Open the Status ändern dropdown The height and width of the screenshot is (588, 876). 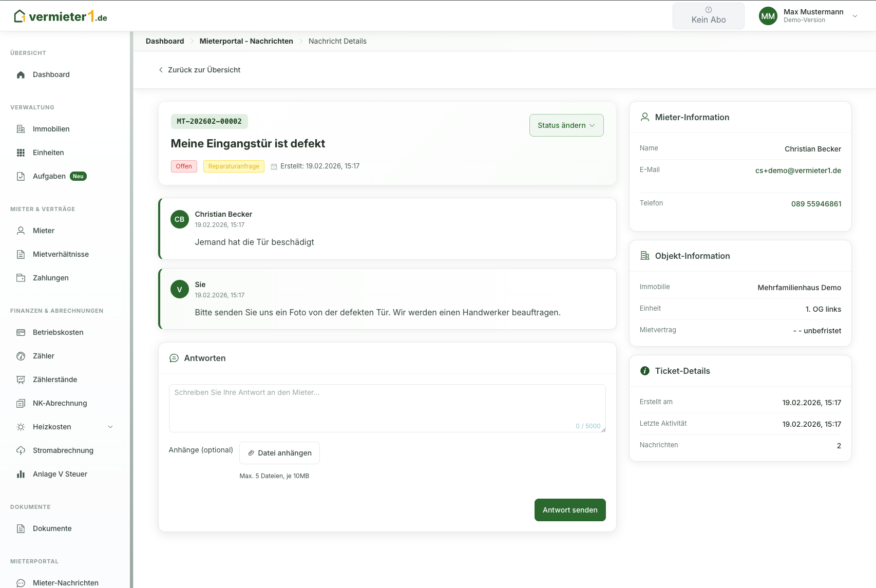click(566, 125)
